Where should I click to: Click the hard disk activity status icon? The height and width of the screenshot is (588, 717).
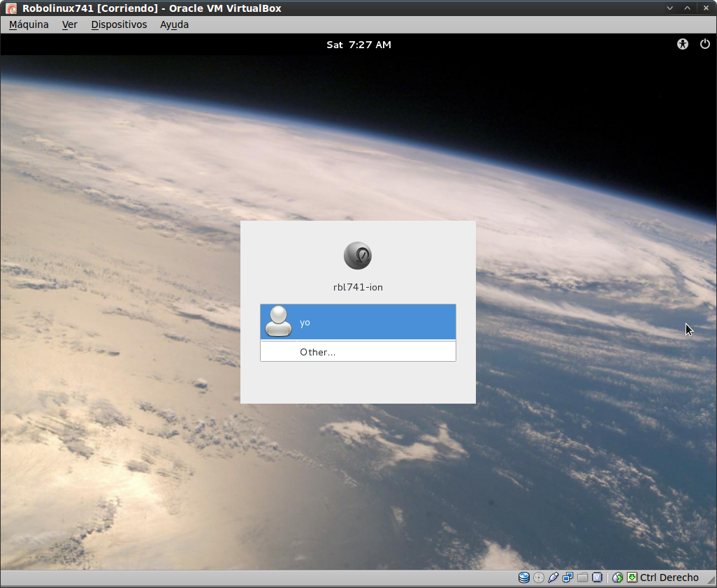point(523,578)
